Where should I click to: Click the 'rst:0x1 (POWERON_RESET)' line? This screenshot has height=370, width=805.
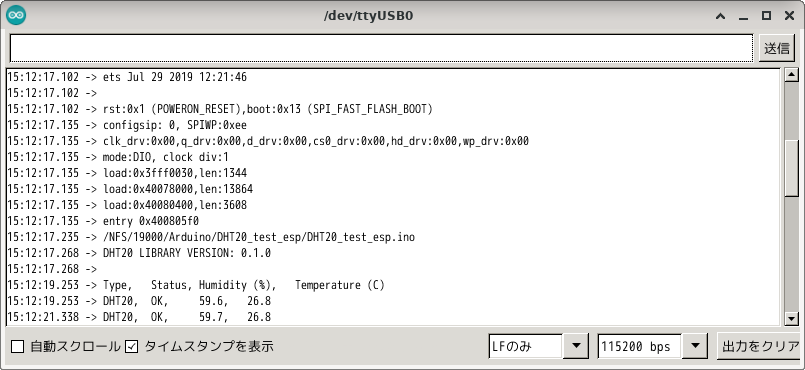click(220, 109)
